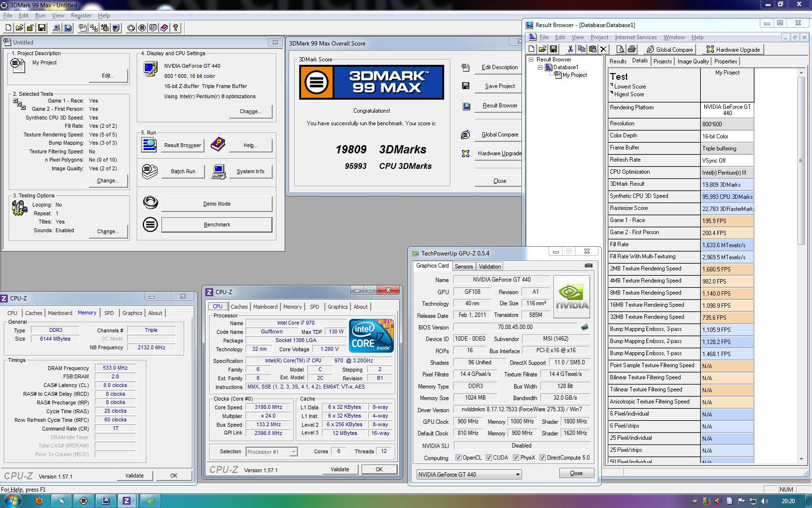The width and height of the screenshot is (812, 508).
Task: Click Demo Mode ring icon in 3DMark toolbar
Action: pyautogui.click(x=131, y=28)
